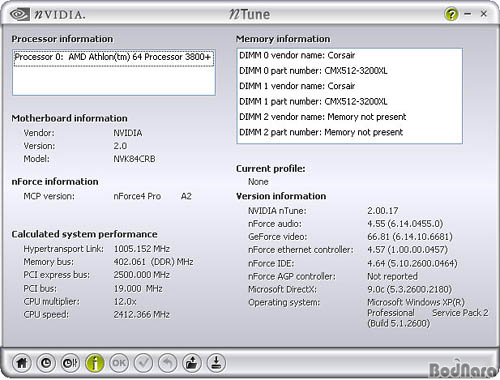Screen dimensions: 500x380
Task: Select DIMM 0 part number row
Action: [349, 71]
